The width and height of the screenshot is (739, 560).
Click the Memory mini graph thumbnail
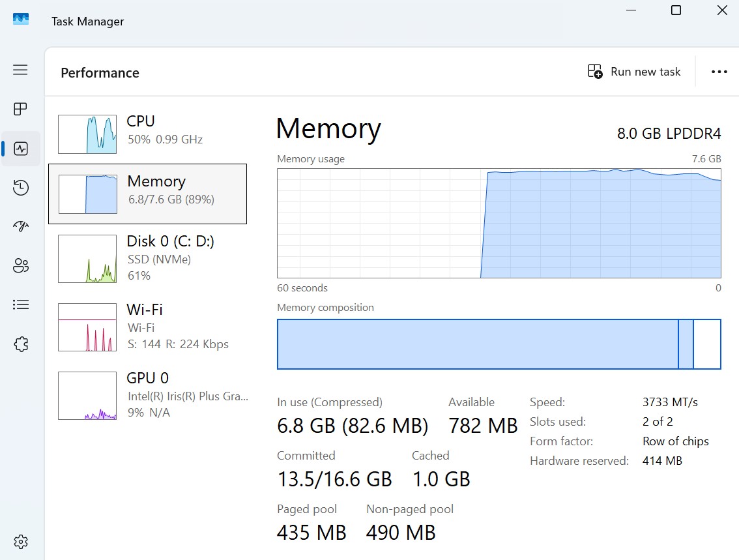point(88,194)
